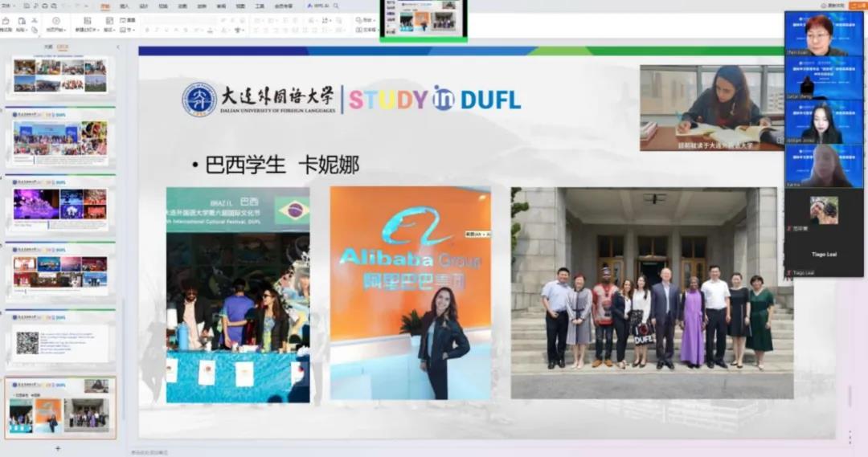
Task: Select the Karina participant video tile
Action: [x=824, y=166]
